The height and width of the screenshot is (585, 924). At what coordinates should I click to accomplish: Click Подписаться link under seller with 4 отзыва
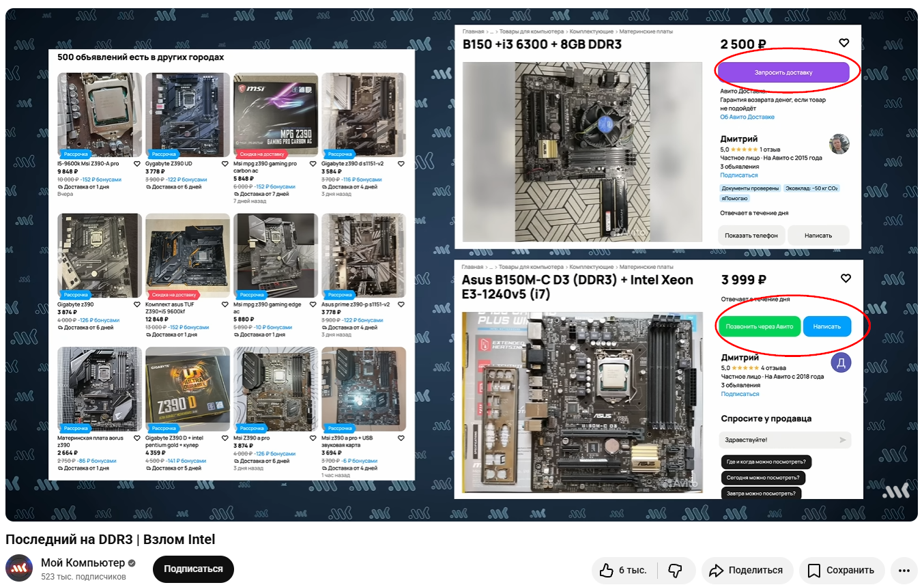click(740, 394)
